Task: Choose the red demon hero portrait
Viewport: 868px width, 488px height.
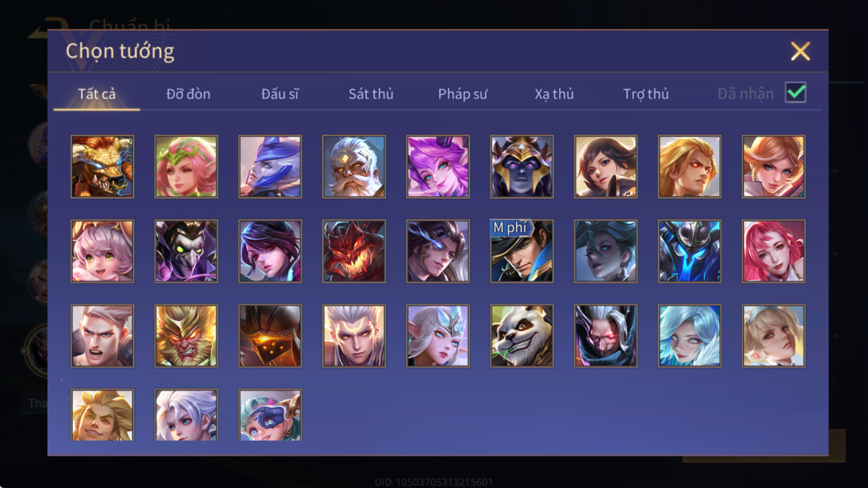Action: (x=354, y=251)
